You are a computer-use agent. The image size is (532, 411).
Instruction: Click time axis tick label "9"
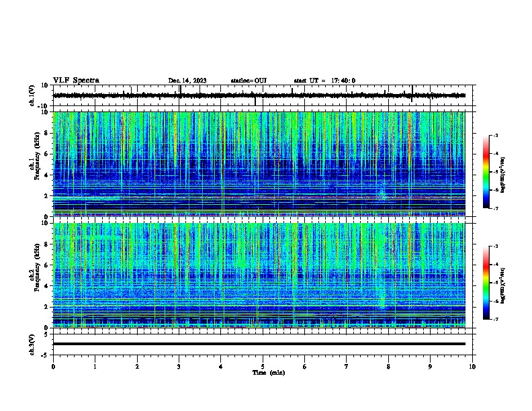430,367
